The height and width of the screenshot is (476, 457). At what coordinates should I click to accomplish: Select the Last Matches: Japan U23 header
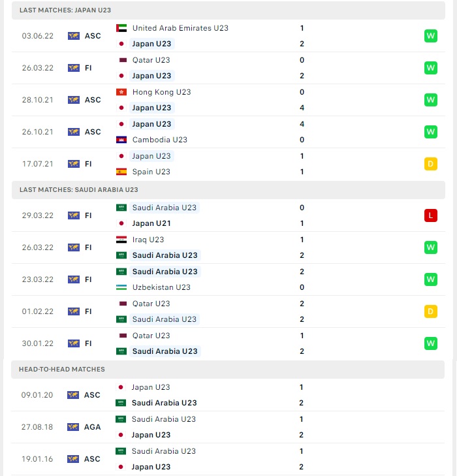pos(228,10)
